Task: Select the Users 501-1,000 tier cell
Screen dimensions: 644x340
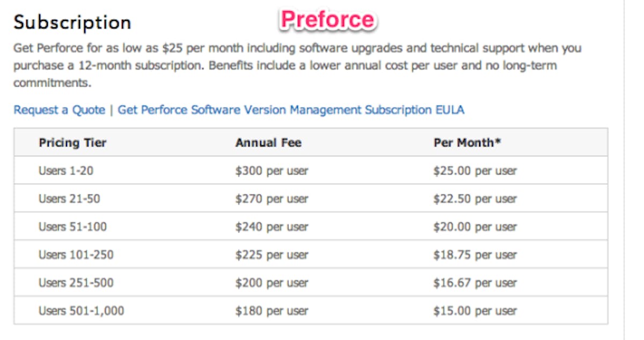Action: [81, 311]
